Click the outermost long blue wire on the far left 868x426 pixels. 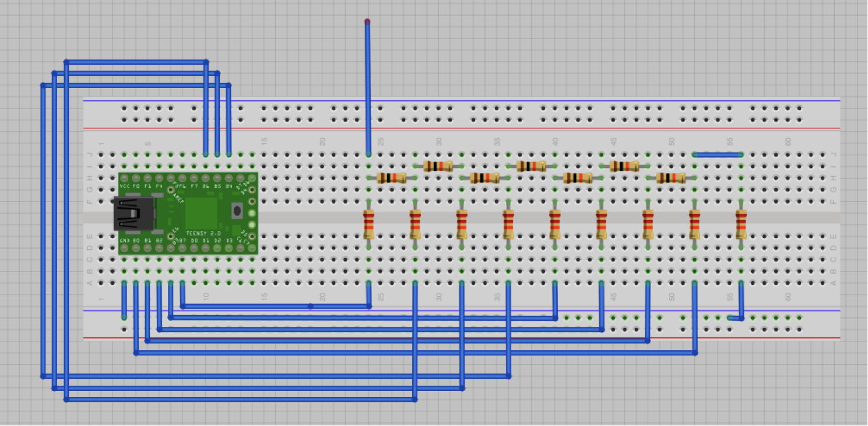pyautogui.click(x=42, y=233)
